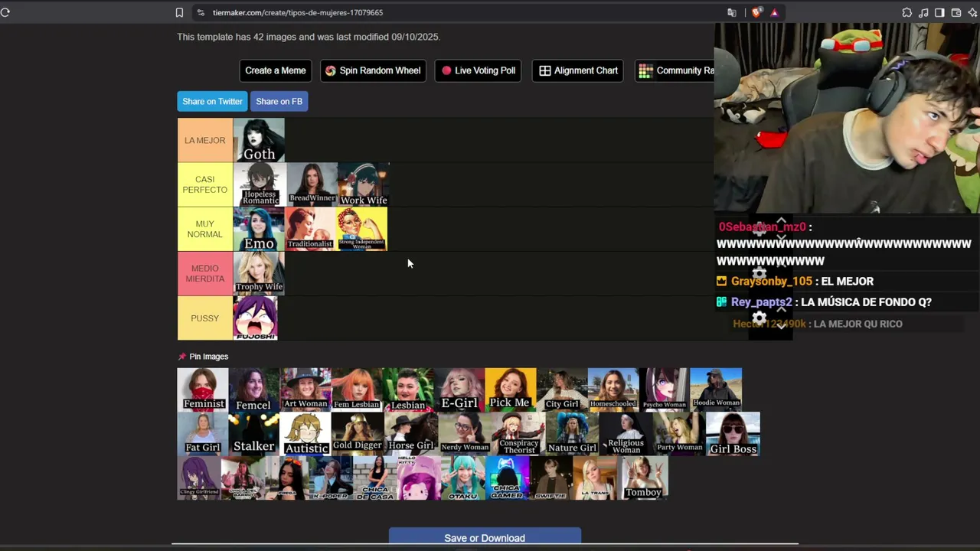Select the Fujoshi image in bottom tier
The width and height of the screenshot is (980, 551).
click(x=256, y=318)
